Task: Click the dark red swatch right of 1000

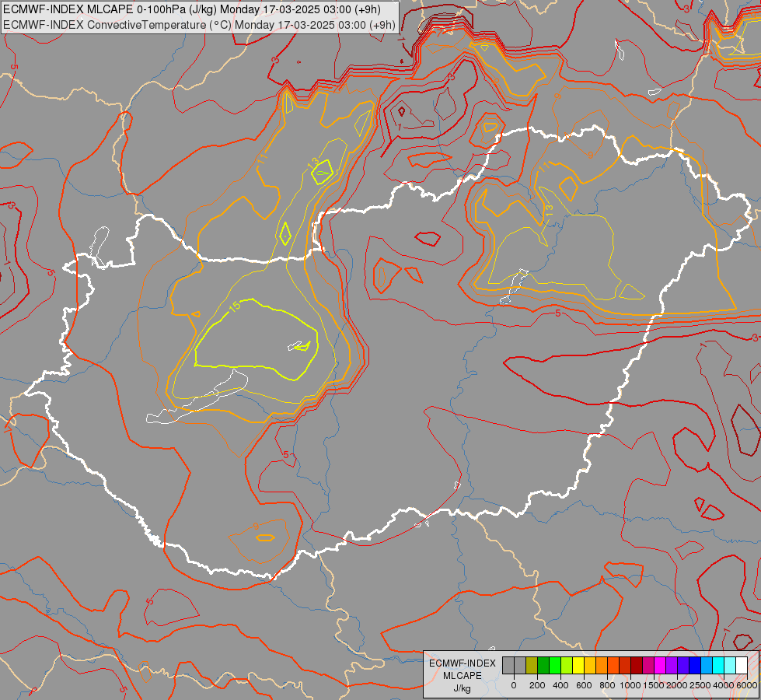Action: 637,666
